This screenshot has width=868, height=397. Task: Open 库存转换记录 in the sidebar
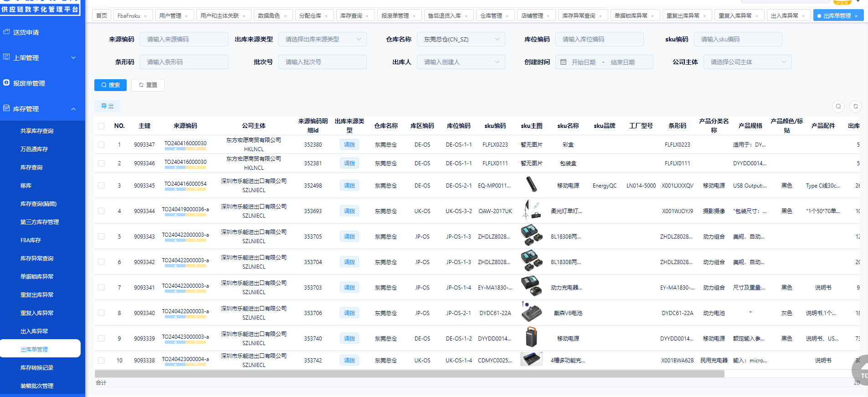click(37, 367)
